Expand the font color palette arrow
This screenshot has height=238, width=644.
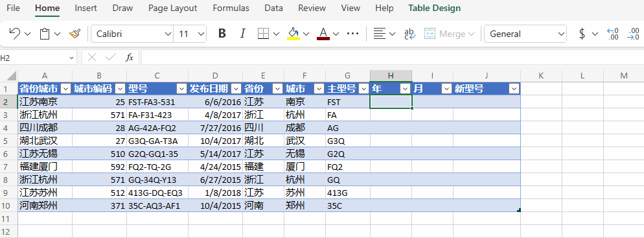click(336, 34)
